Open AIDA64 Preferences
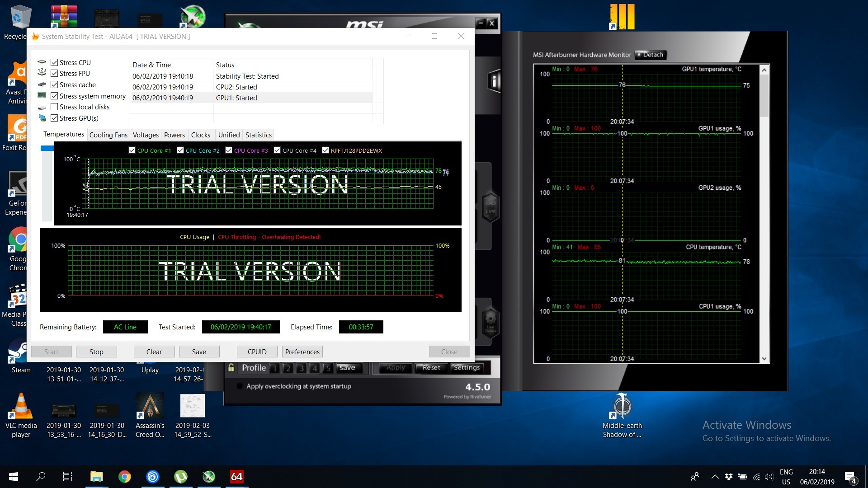 tap(302, 352)
